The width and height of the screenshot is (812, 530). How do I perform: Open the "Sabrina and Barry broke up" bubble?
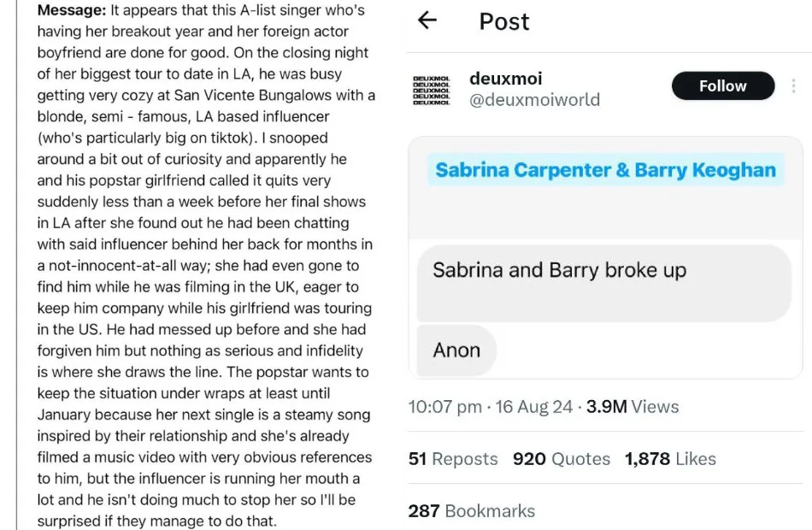pos(560,270)
